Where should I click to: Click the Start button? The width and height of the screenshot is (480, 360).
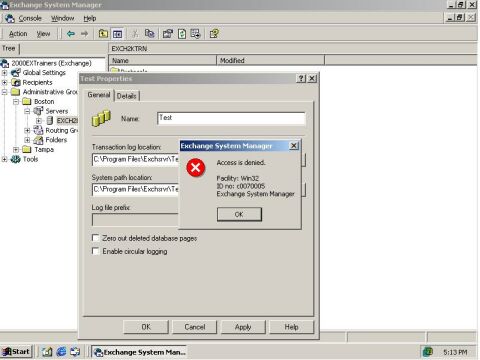(x=16, y=352)
